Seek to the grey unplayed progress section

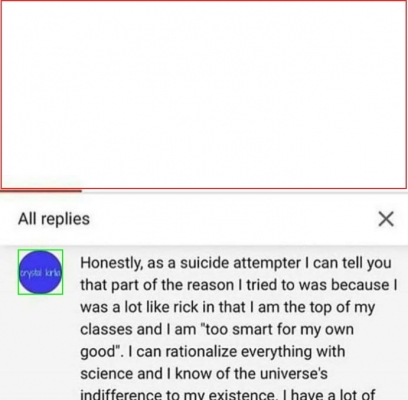click(245, 191)
